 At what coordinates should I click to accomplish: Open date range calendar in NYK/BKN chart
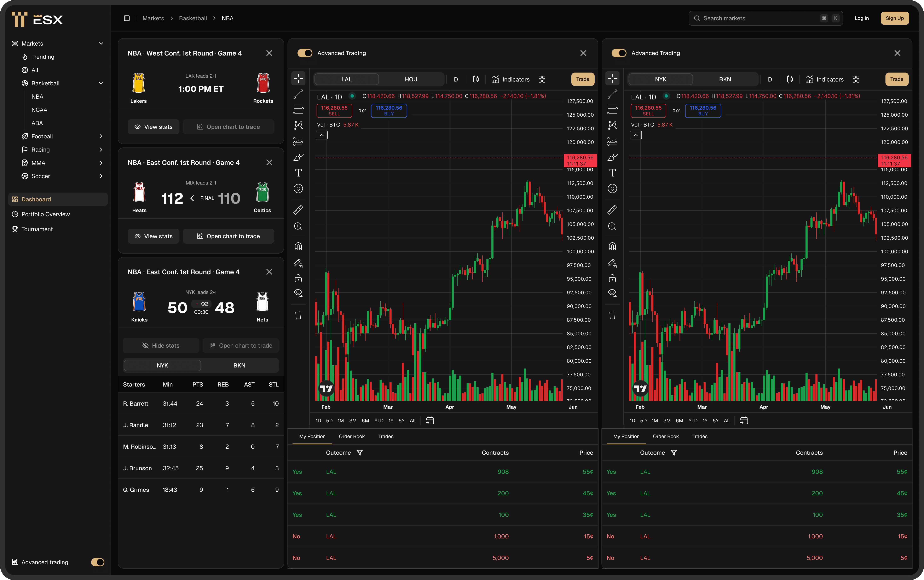pyautogui.click(x=744, y=420)
